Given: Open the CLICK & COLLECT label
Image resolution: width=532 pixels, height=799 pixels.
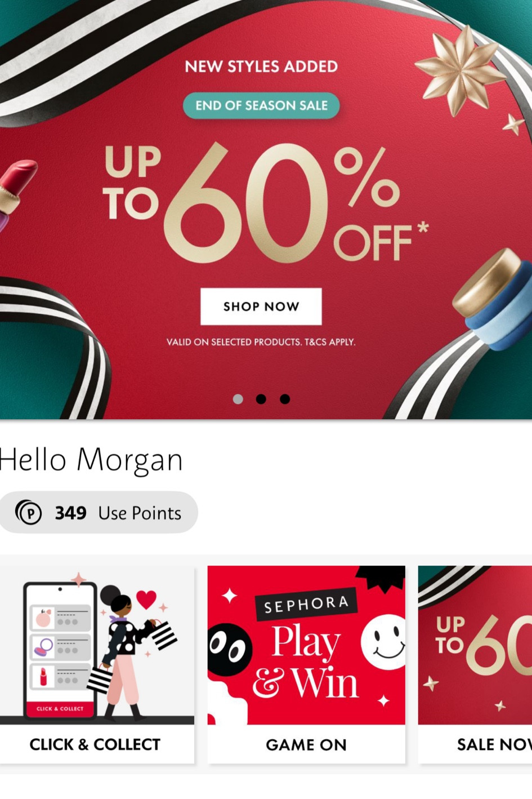Looking at the screenshot, I should pos(95,744).
